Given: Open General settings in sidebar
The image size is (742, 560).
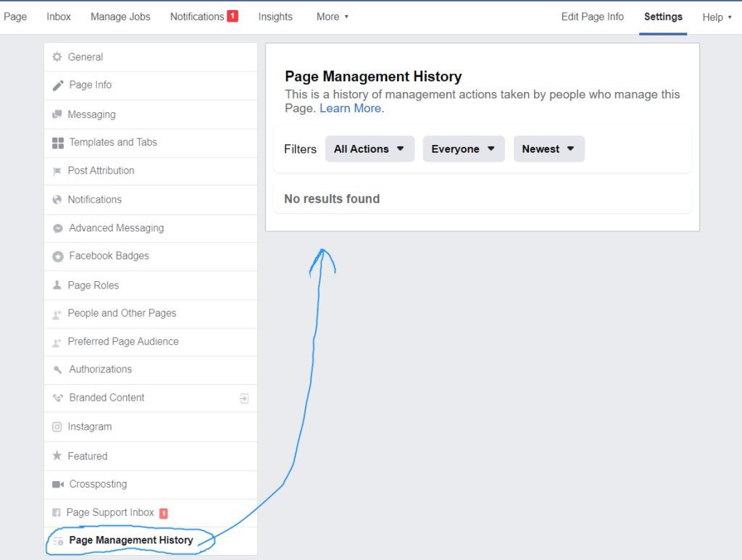Looking at the screenshot, I should click(151, 57).
